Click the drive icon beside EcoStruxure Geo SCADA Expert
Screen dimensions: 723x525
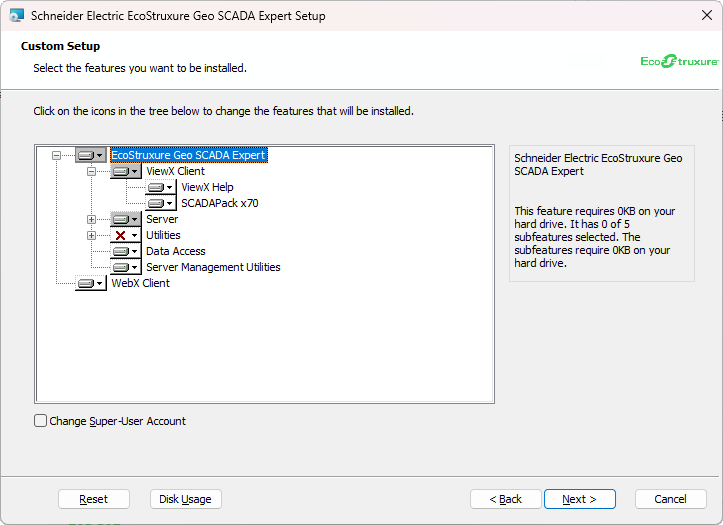pos(90,155)
